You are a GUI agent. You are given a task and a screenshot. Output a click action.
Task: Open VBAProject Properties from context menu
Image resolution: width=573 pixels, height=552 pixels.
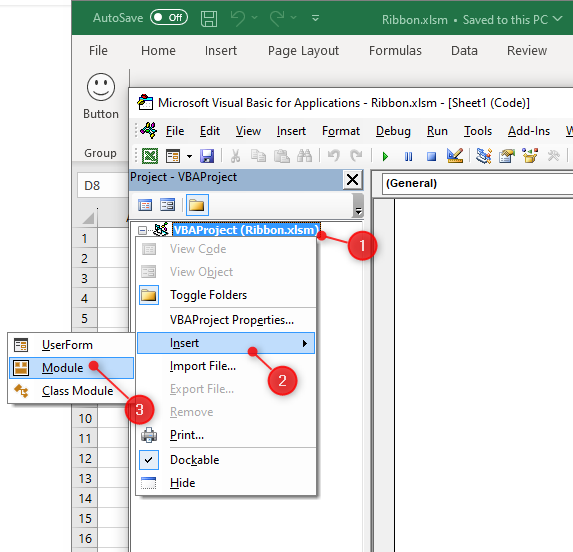226,320
